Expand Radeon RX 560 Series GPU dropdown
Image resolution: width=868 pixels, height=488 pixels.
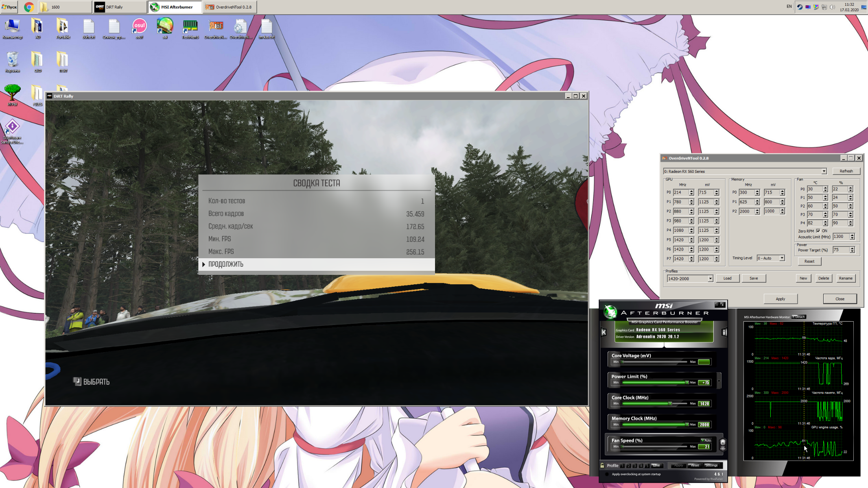pyautogui.click(x=824, y=171)
